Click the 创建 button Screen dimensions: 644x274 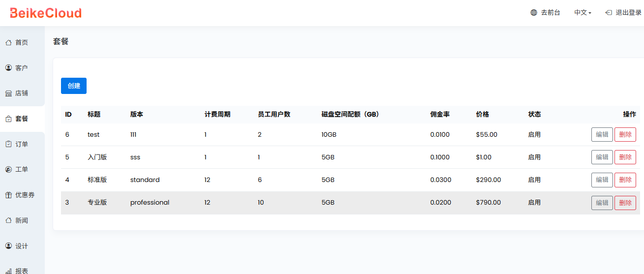[x=74, y=86]
